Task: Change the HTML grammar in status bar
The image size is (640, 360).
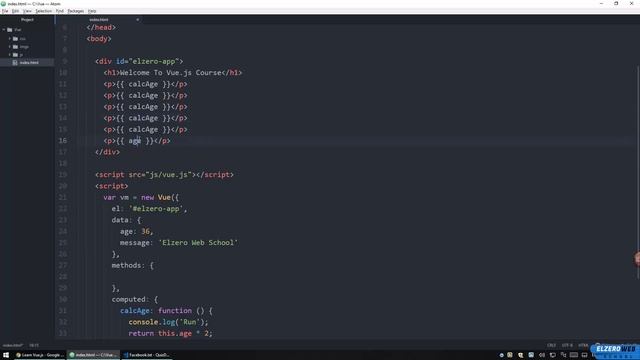Action: coord(583,345)
